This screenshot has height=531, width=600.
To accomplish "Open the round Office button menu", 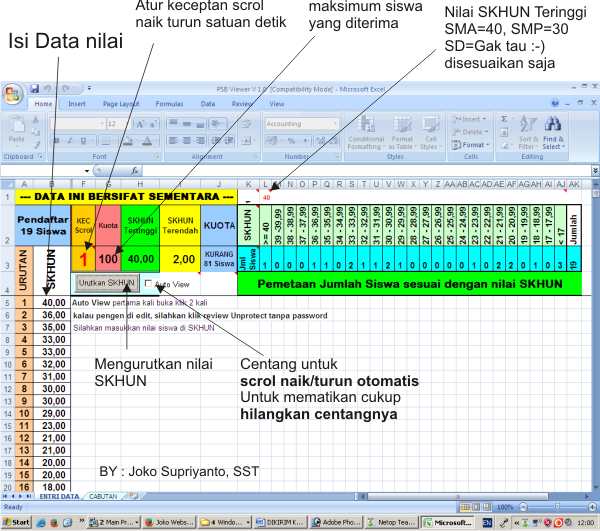I will pyautogui.click(x=13, y=94).
